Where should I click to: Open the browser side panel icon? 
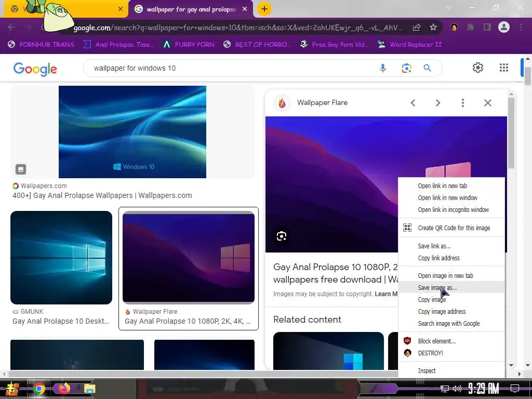(487, 27)
